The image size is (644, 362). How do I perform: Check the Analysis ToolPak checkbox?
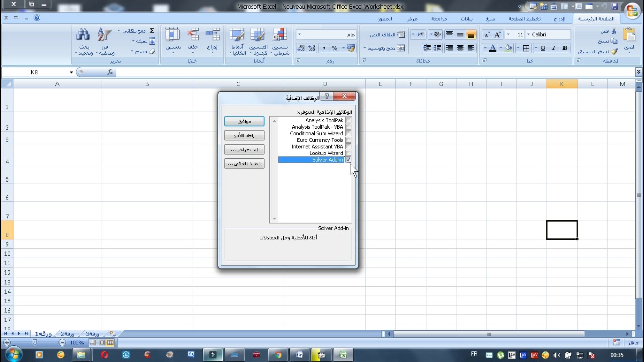click(348, 120)
